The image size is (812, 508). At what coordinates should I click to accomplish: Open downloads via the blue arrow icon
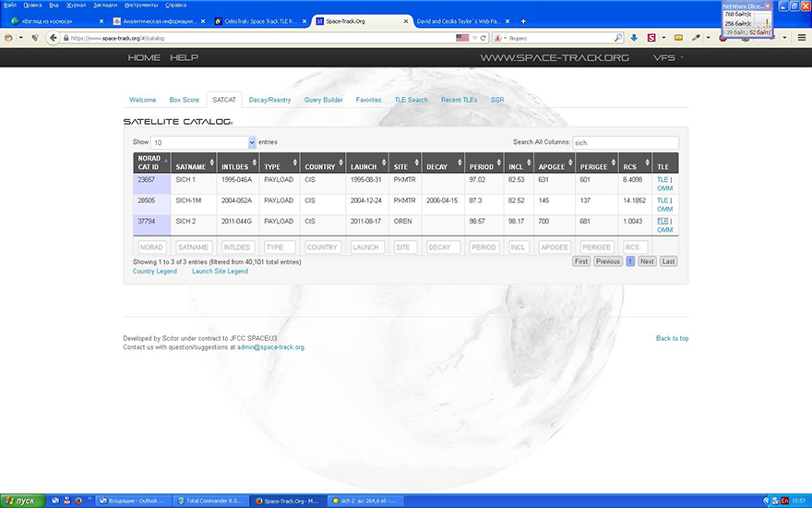pyautogui.click(x=634, y=38)
